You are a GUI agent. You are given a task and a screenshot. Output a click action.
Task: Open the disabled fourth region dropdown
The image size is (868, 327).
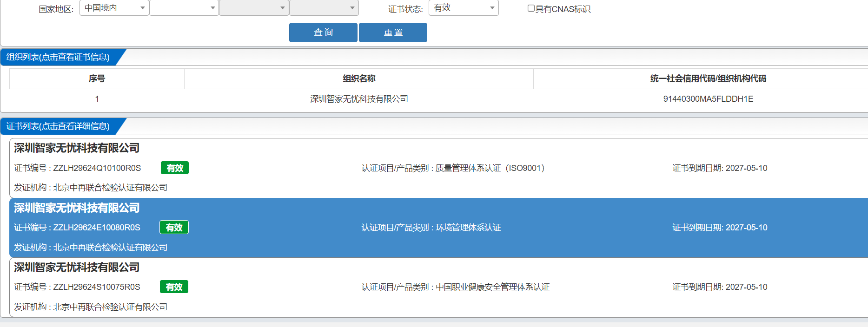tap(324, 8)
